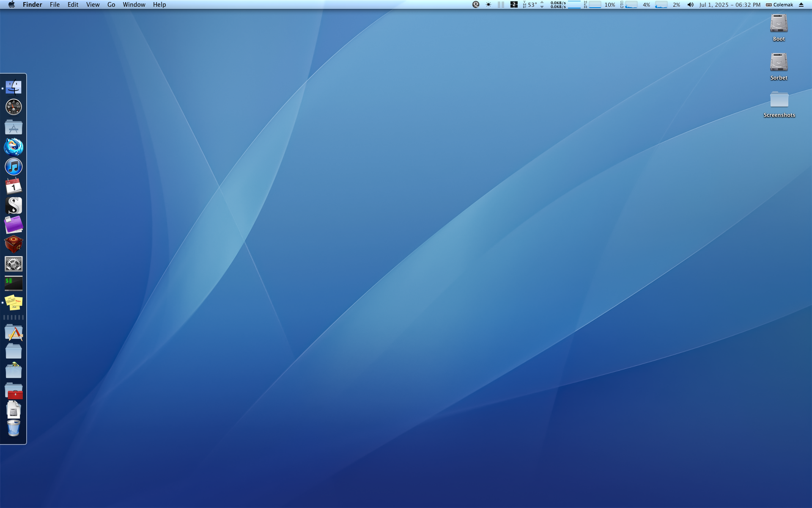Click the CPU usage graph in menu bar
This screenshot has width=812, height=508.
631,5
